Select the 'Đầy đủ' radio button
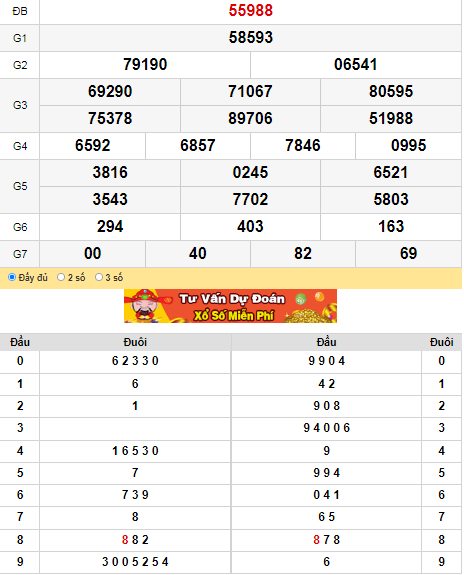Screen dimensions: 464x575 click(12, 277)
